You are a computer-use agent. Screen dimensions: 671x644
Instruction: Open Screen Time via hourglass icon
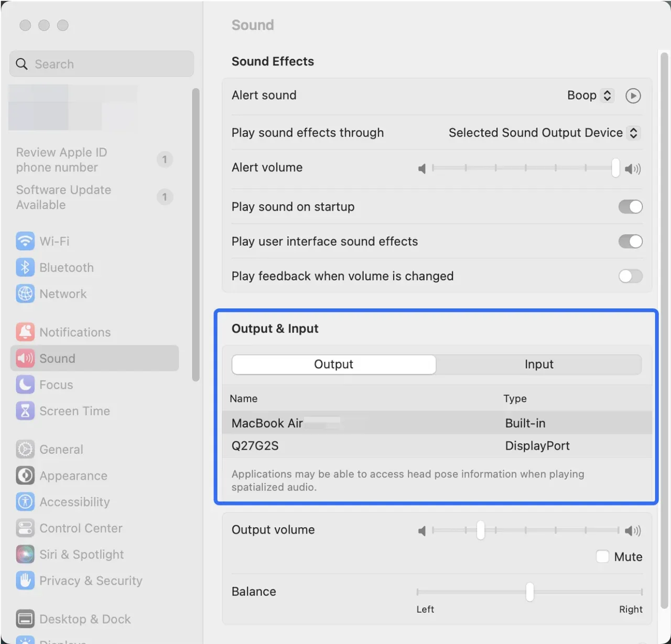25,411
